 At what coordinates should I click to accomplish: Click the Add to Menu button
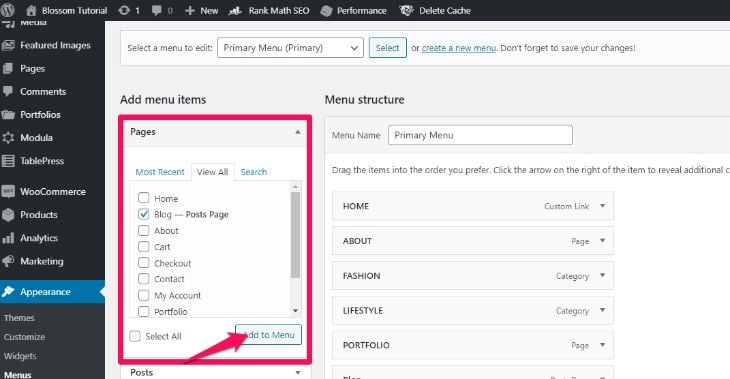(x=269, y=335)
